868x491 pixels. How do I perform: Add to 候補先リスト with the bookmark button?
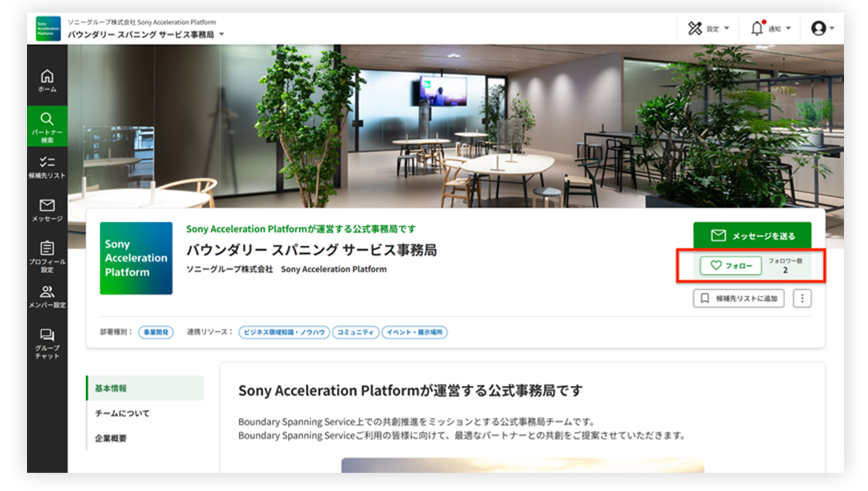point(738,298)
